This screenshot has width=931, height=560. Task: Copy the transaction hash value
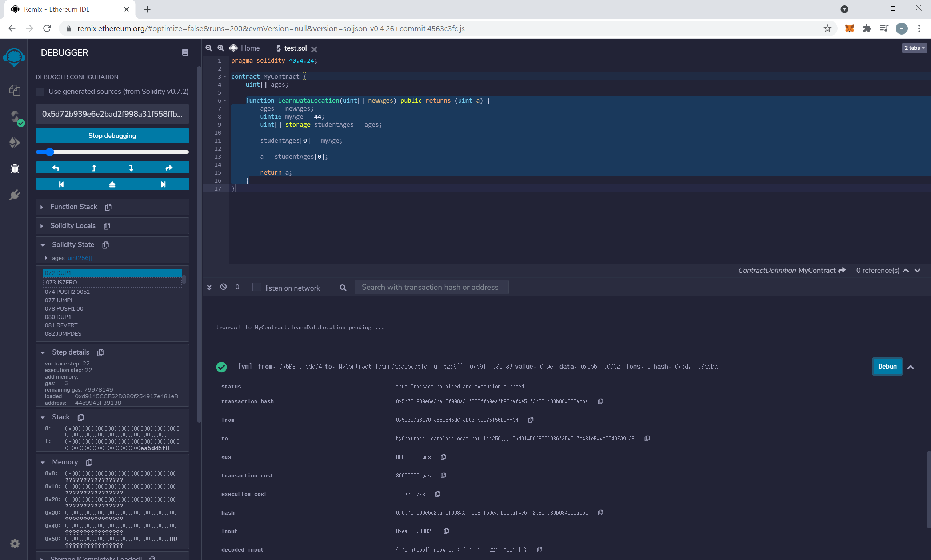(600, 401)
